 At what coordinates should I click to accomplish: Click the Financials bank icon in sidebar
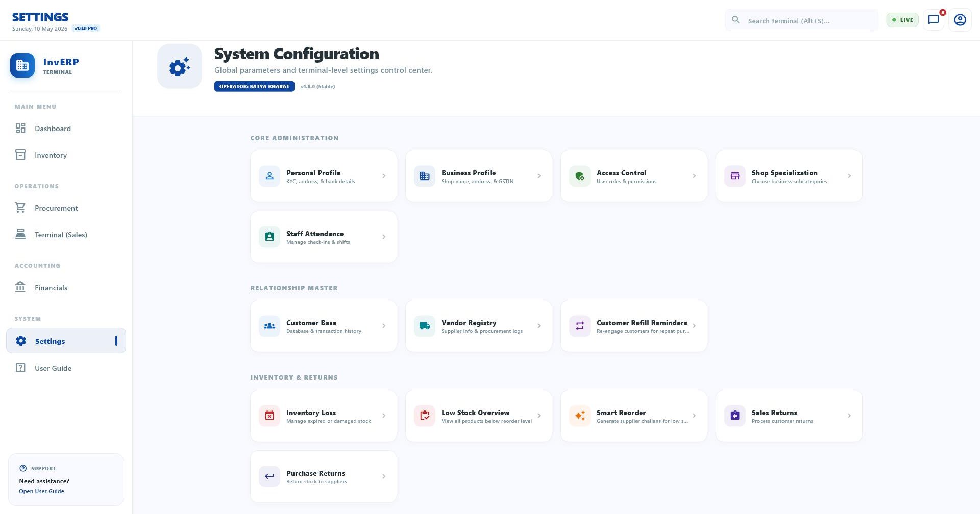click(x=20, y=287)
